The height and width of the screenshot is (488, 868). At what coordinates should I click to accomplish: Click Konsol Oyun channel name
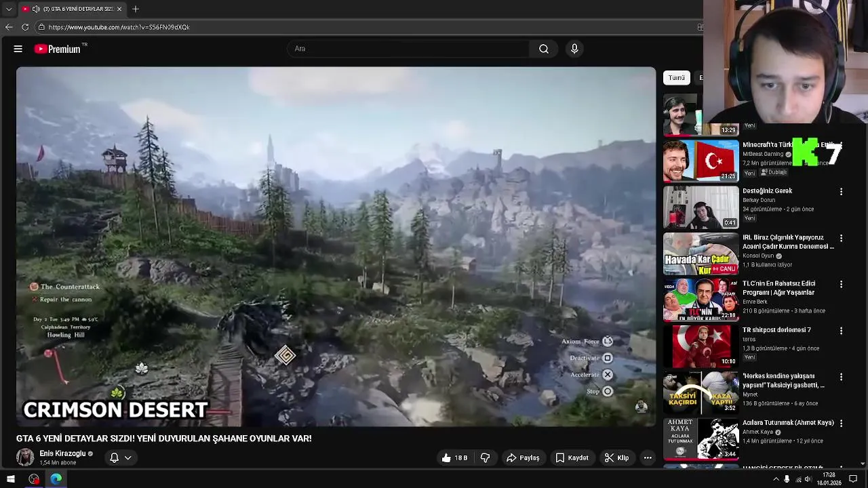tap(758, 256)
